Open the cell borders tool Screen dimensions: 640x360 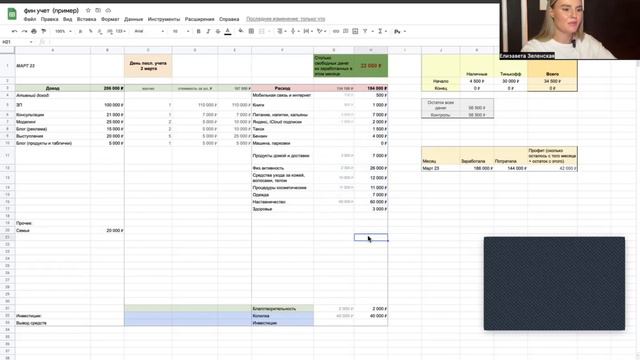click(x=251, y=31)
